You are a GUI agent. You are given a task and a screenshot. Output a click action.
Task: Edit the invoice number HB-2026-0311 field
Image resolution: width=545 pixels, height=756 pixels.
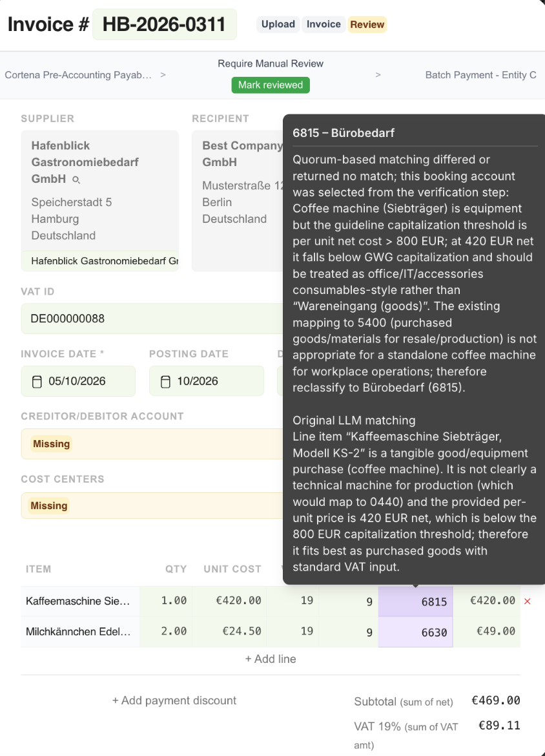[164, 24]
